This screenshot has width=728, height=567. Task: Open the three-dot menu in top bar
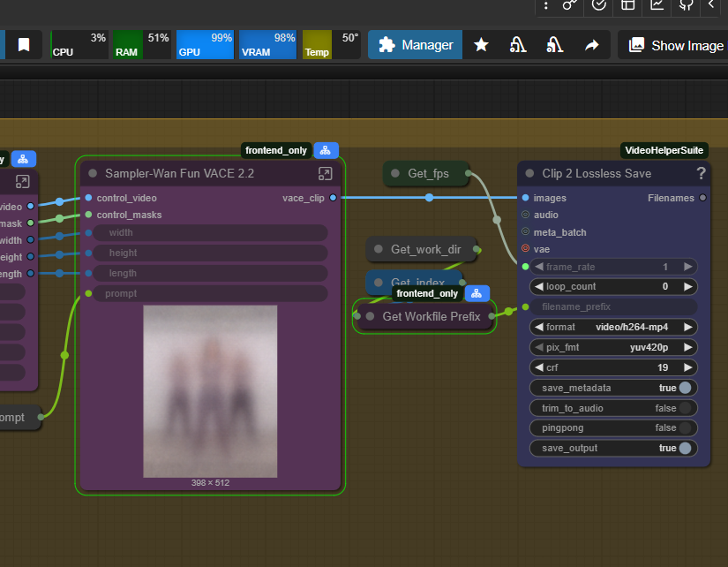coord(546,5)
